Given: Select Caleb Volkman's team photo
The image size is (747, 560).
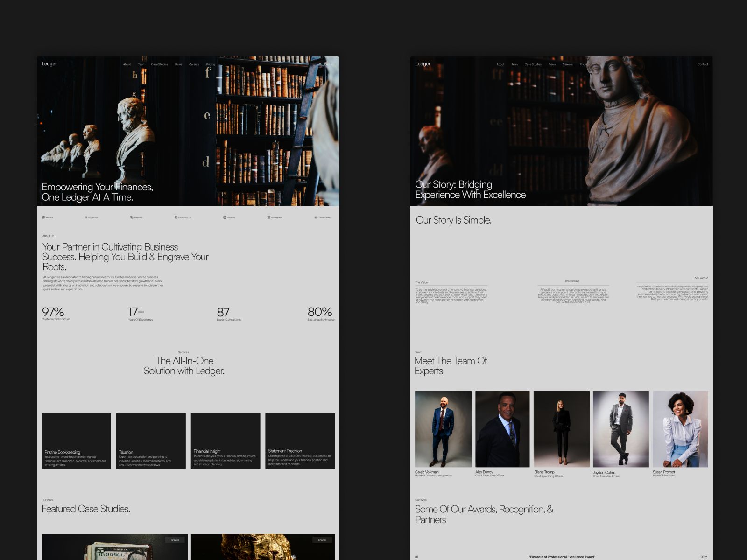Looking at the screenshot, I should click(x=443, y=429).
